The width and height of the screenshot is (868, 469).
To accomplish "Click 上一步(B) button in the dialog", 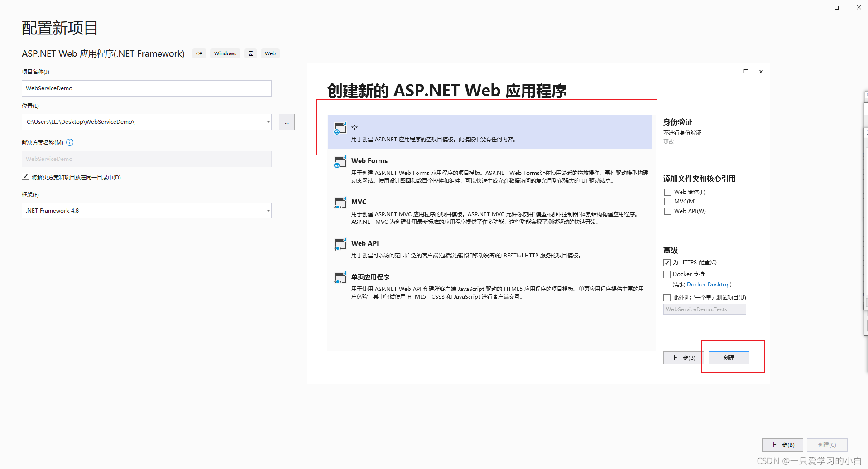I will 683,358.
